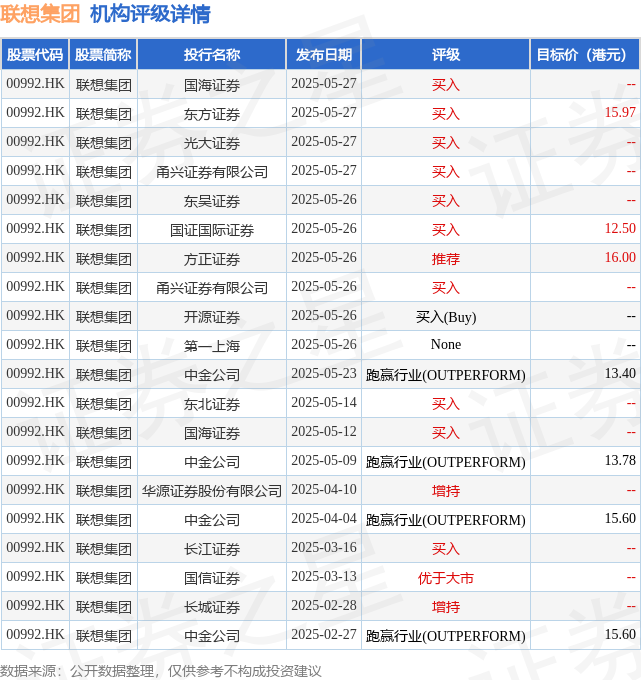Select the 东吴证券 cell
This screenshot has height=680, width=641.
tap(212, 201)
